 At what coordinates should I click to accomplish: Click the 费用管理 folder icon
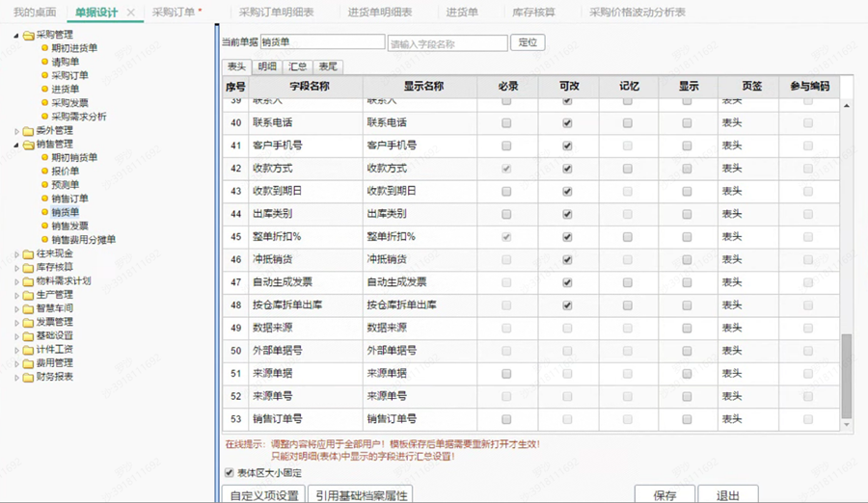point(28,363)
